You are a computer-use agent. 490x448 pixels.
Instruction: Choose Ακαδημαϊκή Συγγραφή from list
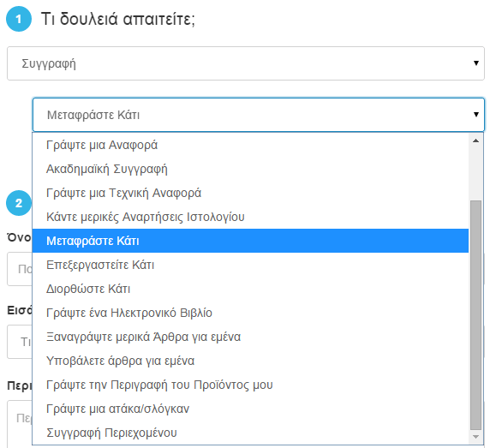click(x=250, y=169)
